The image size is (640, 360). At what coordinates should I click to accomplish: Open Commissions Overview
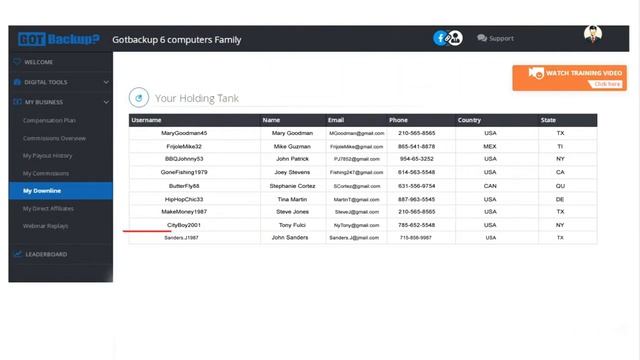click(x=54, y=138)
